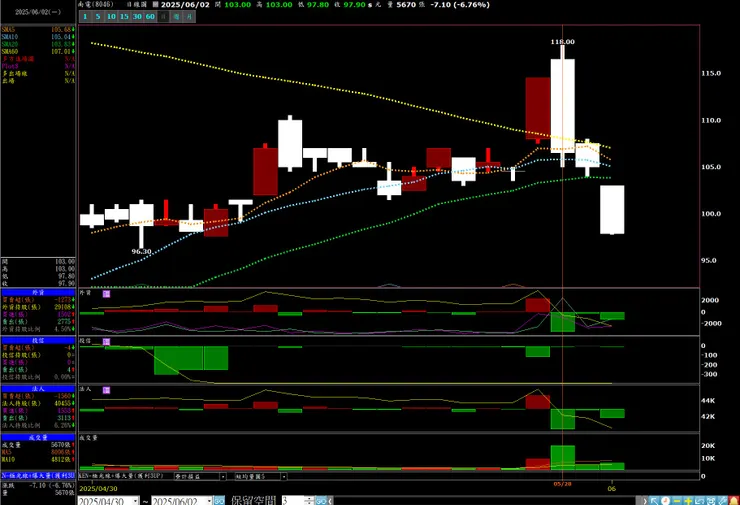Screen dimensions: 740x505
Task: Click purple settings icon in 外資 subchart
Action: pyautogui.click(x=106, y=294)
